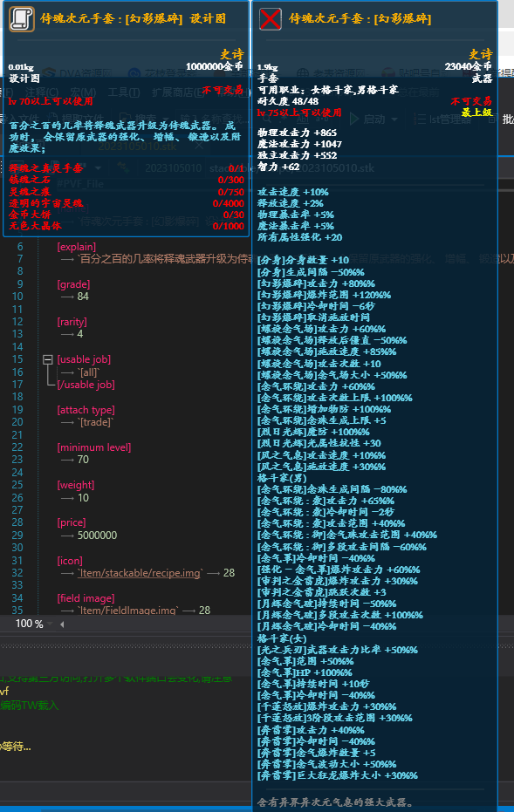Click the 耐久度 48/48 durability line
Viewport: 514px width, 812px height.
tap(288, 101)
